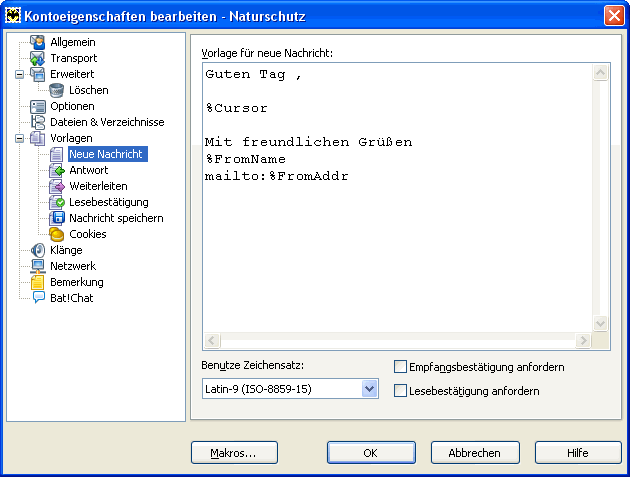
Task: Open the Benutze Zeichensatz dropdown
Action: (x=369, y=388)
